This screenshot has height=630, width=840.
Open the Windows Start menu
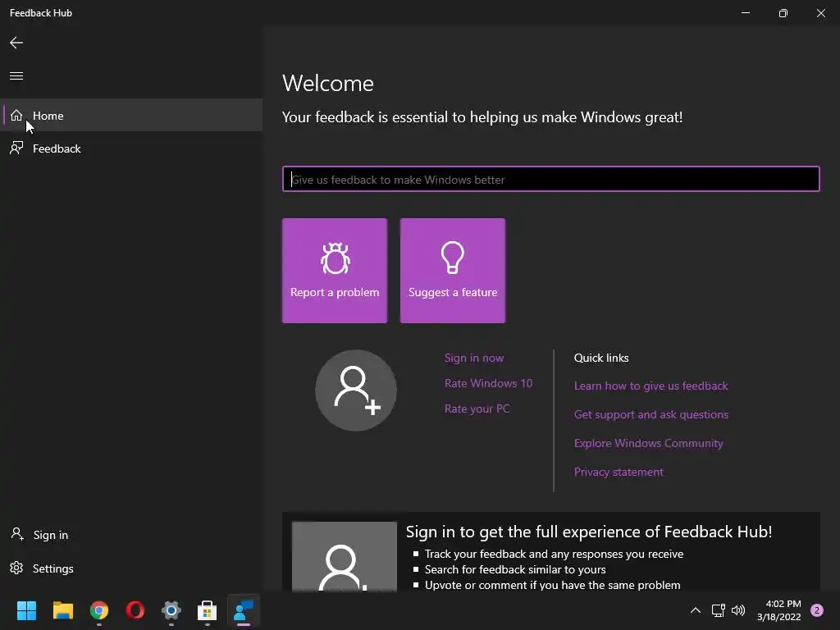[x=26, y=610]
